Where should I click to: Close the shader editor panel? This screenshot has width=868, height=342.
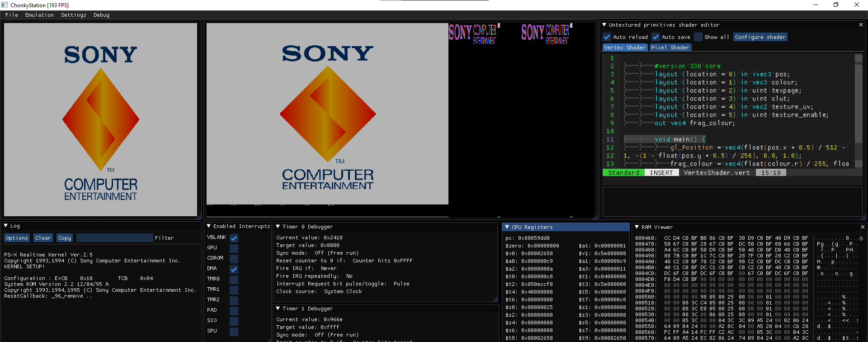(x=861, y=25)
